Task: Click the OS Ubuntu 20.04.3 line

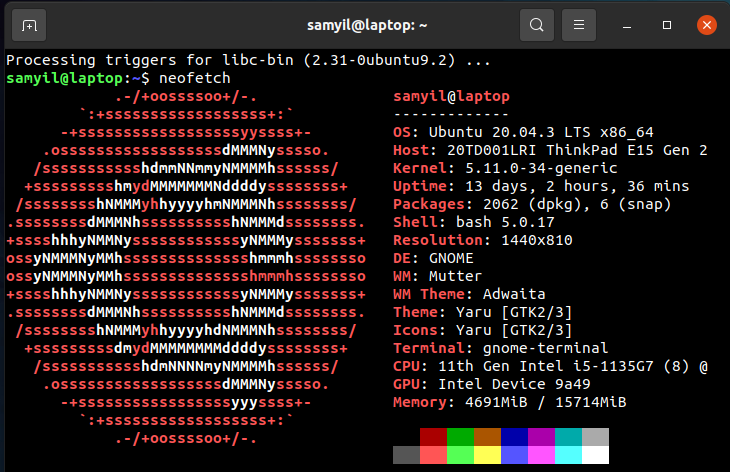Action: [x=522, y=132]
